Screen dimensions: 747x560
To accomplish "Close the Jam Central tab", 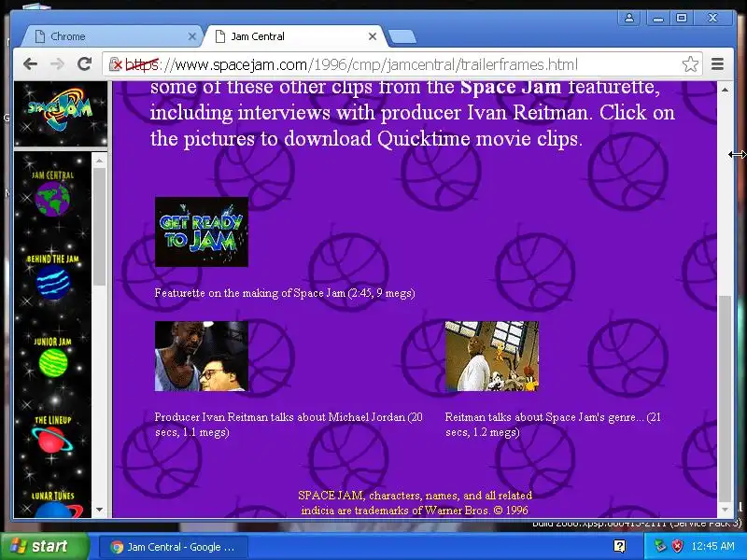I will tap(373, 36).
